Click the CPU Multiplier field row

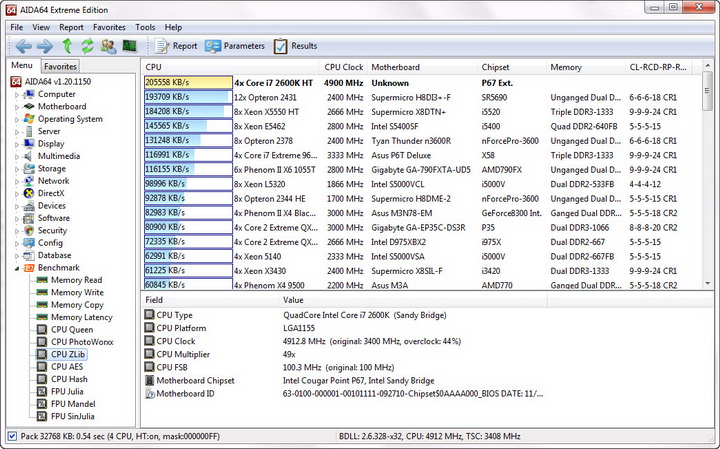[x=344, y=354]
